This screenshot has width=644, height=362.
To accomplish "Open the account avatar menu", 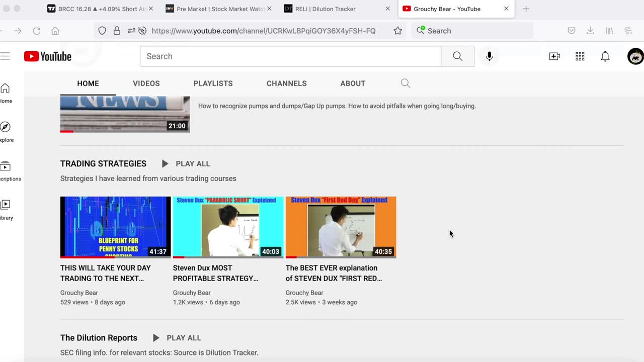I will tap(635, 56).
